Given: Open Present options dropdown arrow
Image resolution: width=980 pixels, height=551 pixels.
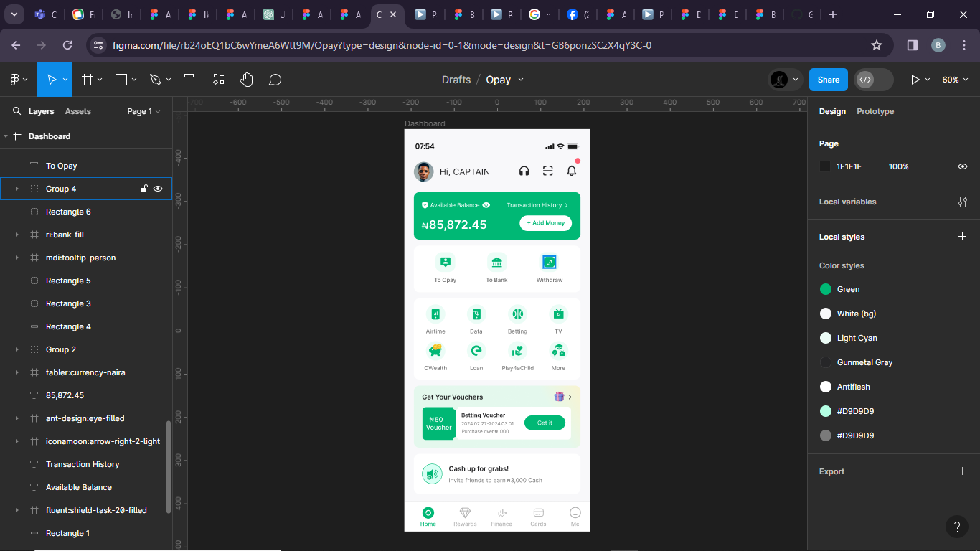Looking at the screenshot, I should coord(928,80).
